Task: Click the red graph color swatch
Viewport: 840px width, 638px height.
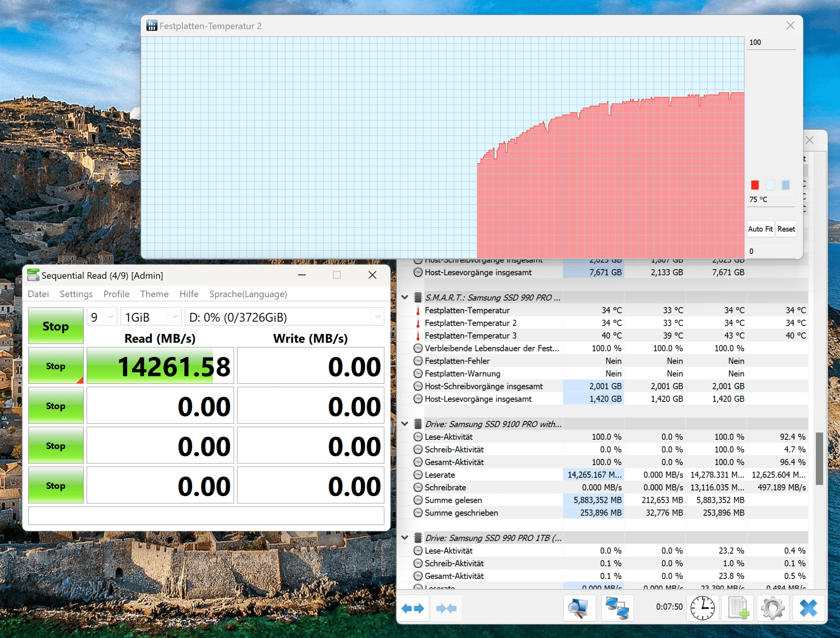Action: [x=755, y=185]
